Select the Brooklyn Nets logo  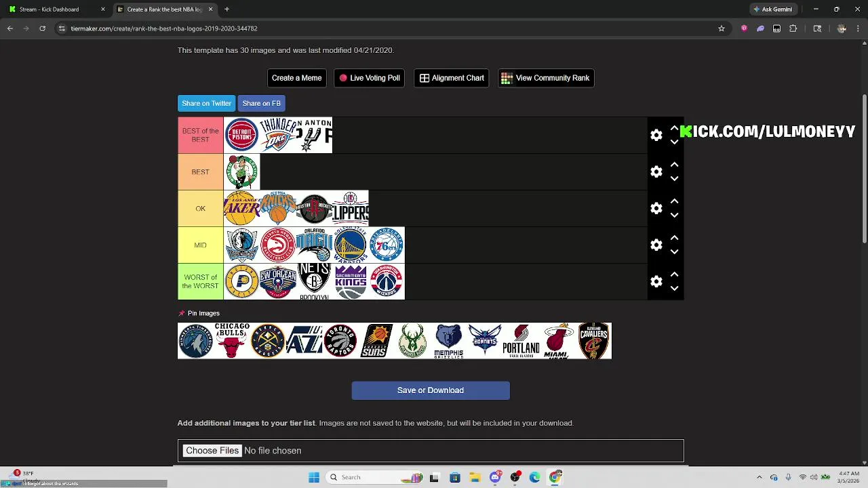pyautogui.click(x=314, y=281)
